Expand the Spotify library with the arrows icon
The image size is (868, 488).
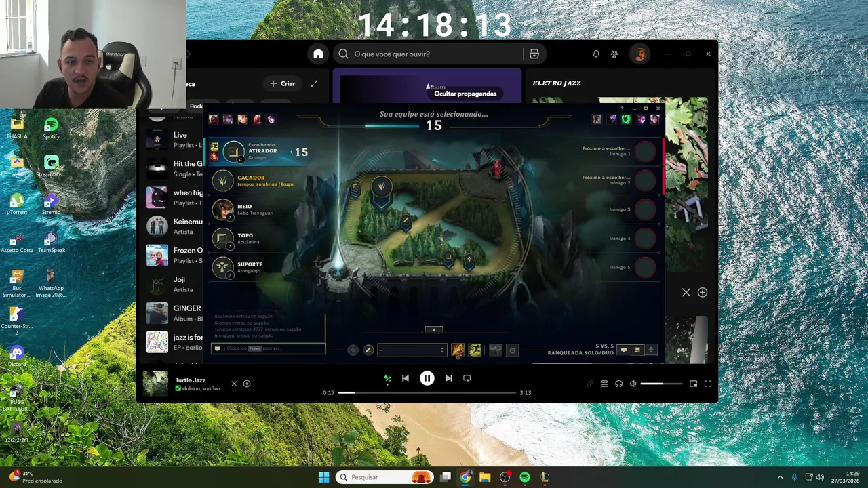314,83
